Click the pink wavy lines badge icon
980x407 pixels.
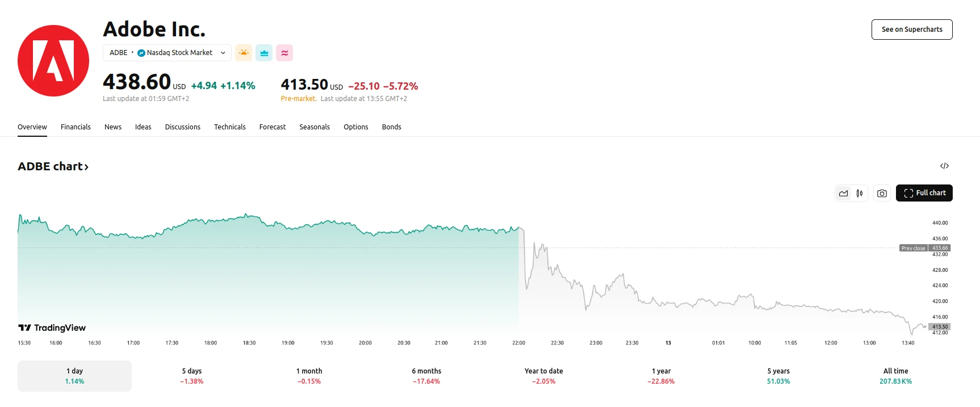[x=284, y=53]
